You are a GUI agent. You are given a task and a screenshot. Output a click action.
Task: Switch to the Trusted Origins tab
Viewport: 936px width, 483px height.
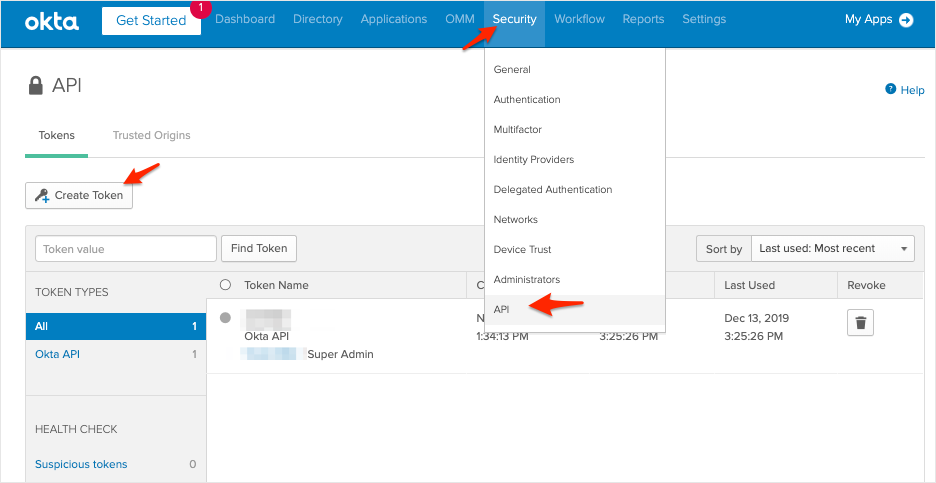click(151, 136)
